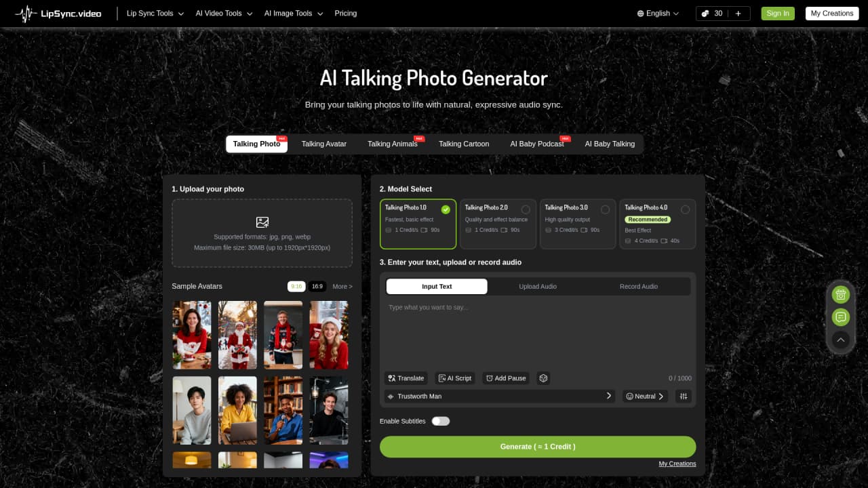This screenshot has width=868, height=488.
Task: Open the AI Baby Podcast tab
Action: pyautogui.click(x=537, y=144)
